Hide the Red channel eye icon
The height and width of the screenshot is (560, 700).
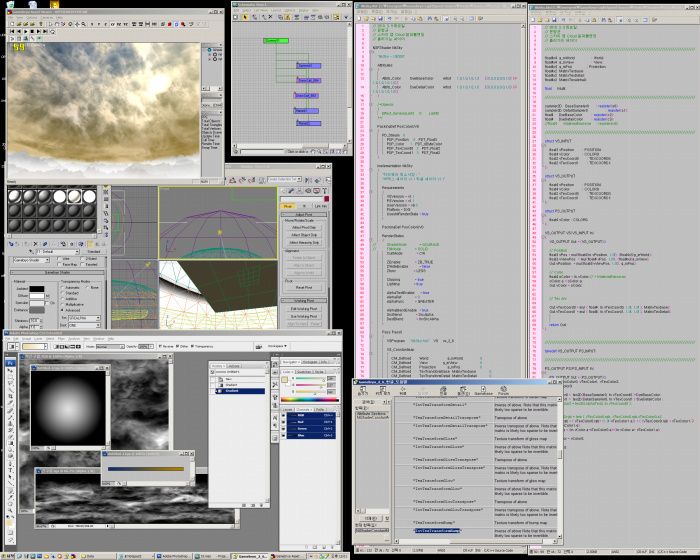tap(283, 422)
